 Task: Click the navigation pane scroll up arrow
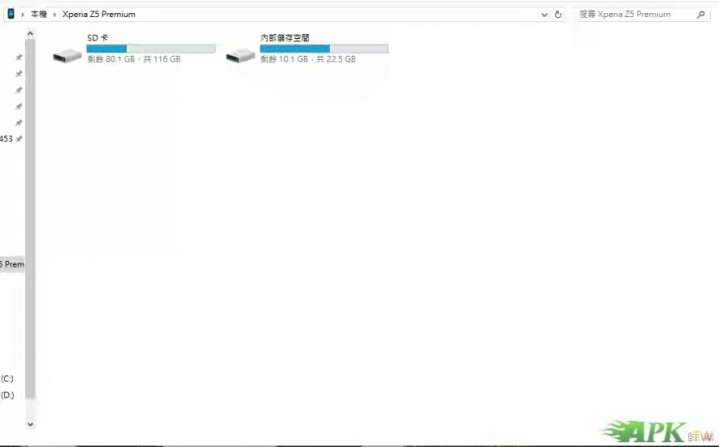click(x=30, y=34)
